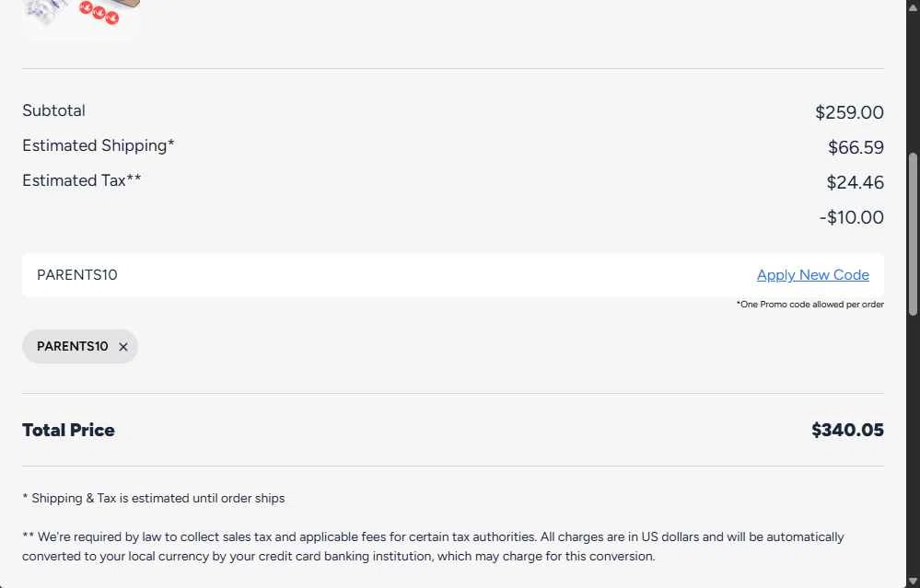Click the Total Price heading
The image size is (920, 588).
tap(69, 430)
